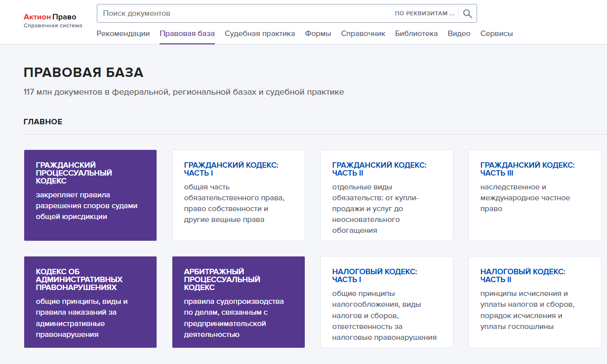Click description 'принципы исчисления и уплаты налогов'
This screenshot has width=607, height=364.
click(527, 310)
